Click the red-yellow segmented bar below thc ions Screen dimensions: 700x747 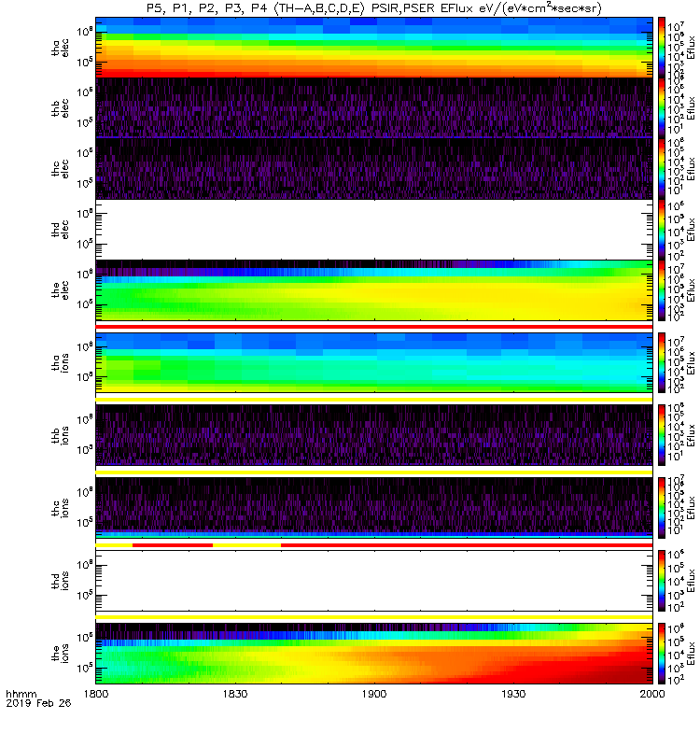click(374, 545)
